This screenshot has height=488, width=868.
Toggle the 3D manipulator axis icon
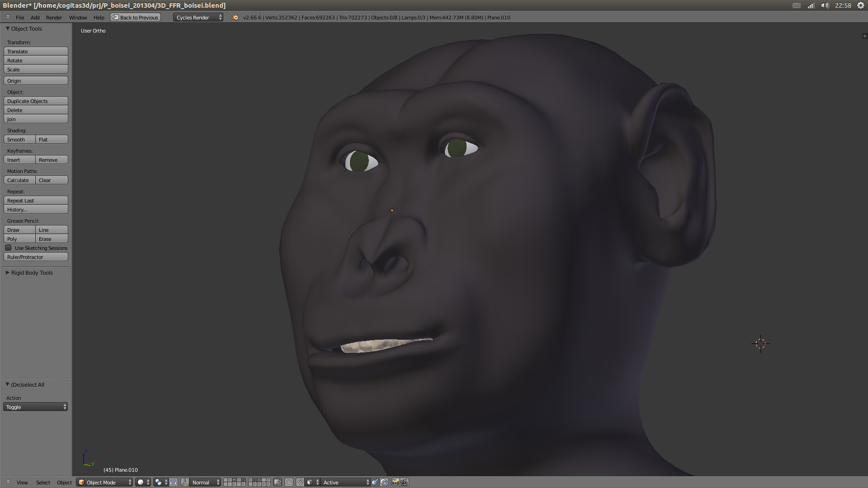click(x=185, y=483)
